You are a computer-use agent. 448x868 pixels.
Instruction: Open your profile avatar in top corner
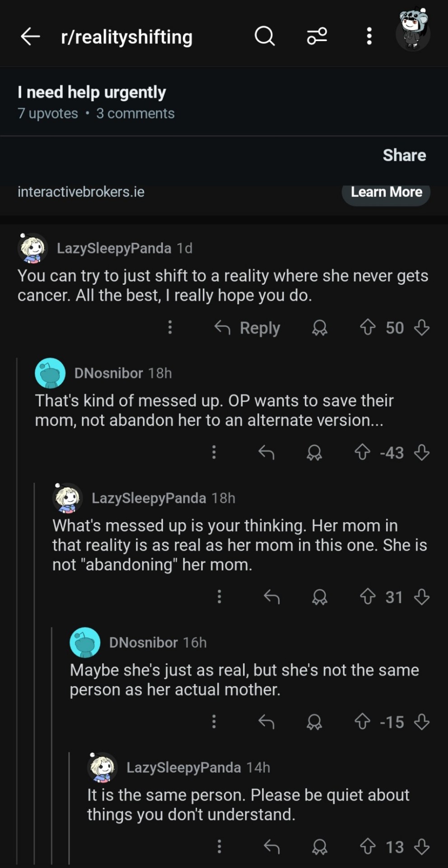point(413,31)
